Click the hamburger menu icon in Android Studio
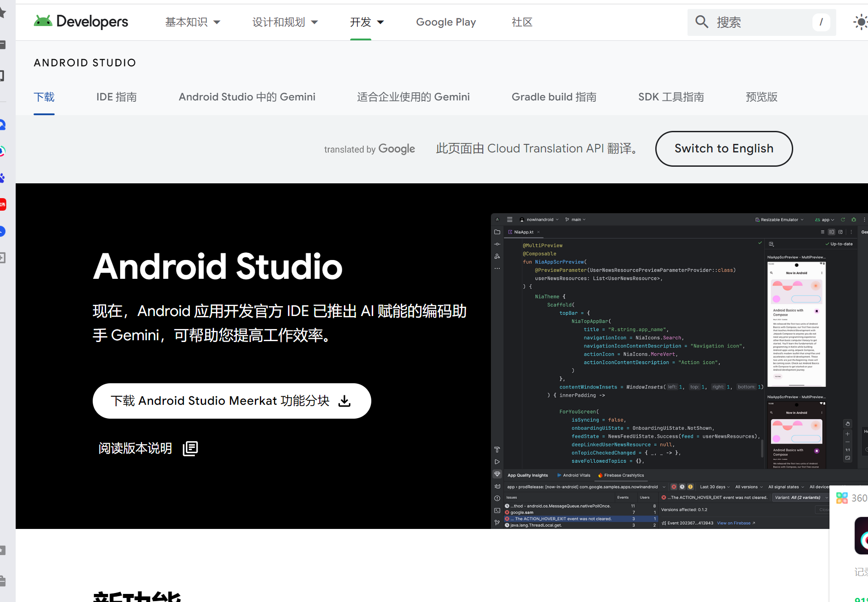 click(509, 219)
